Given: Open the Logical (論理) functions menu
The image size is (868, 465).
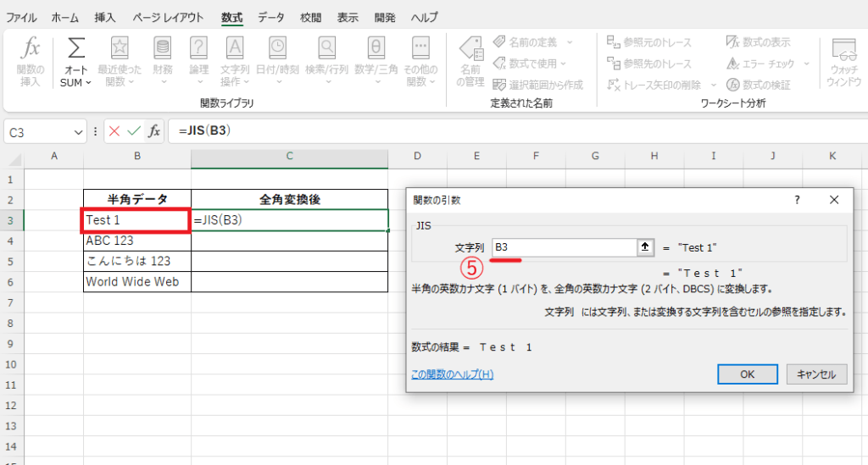Looking at the screenshot, I should point(198,61).
